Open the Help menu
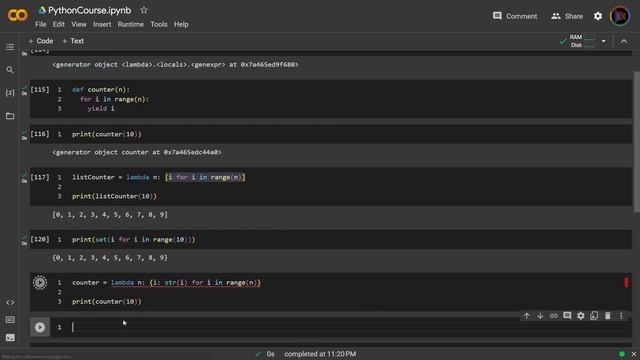 [181, 24]
